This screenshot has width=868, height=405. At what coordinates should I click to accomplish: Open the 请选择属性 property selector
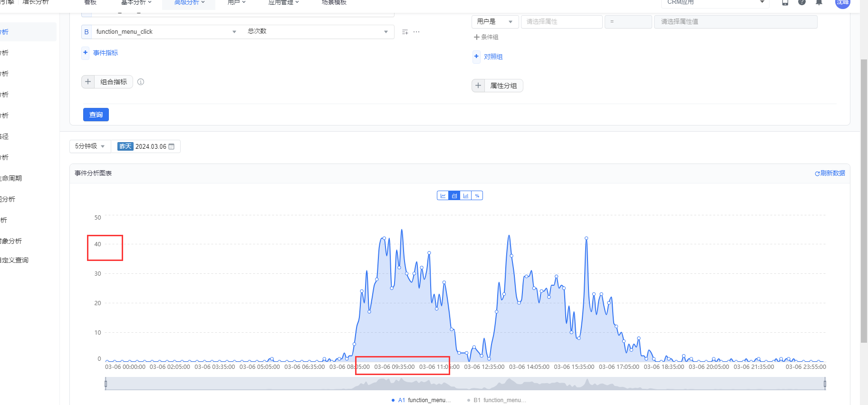pyautogui.click(x=561, y=22)
